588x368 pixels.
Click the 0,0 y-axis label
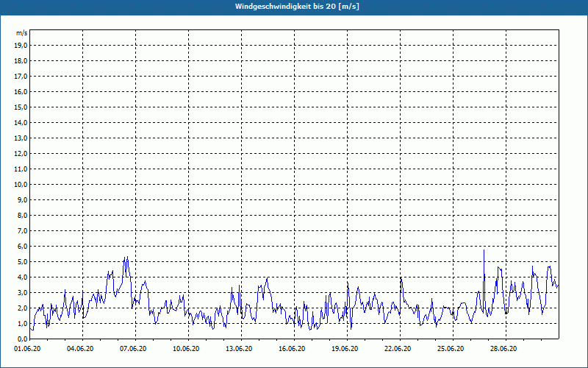(x=22, y=339)
